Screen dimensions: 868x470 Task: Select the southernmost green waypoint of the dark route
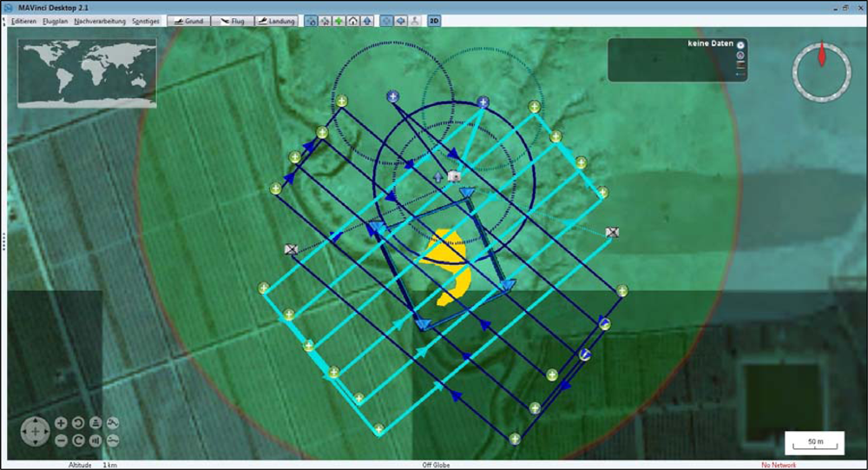[515, 439]
